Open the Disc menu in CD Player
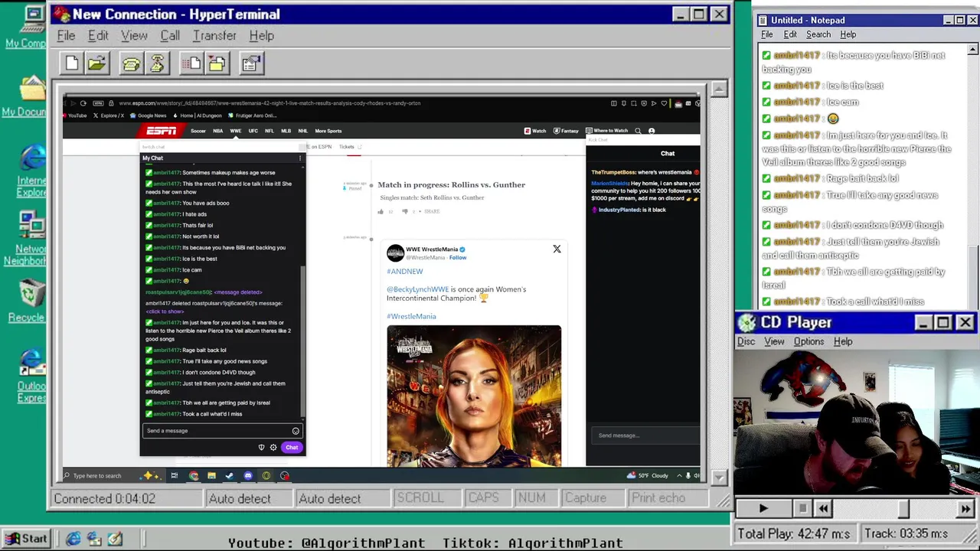The width and height of the screenshot is (980, 551). [746, 341]
